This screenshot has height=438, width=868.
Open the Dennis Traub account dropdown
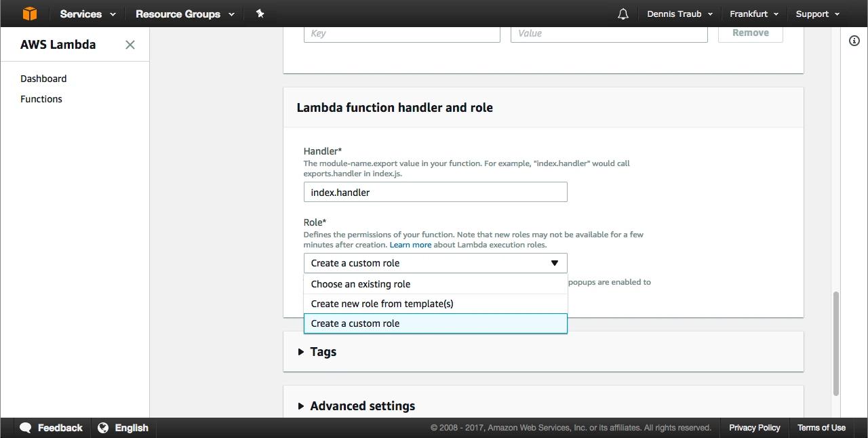tap(679, 14)
